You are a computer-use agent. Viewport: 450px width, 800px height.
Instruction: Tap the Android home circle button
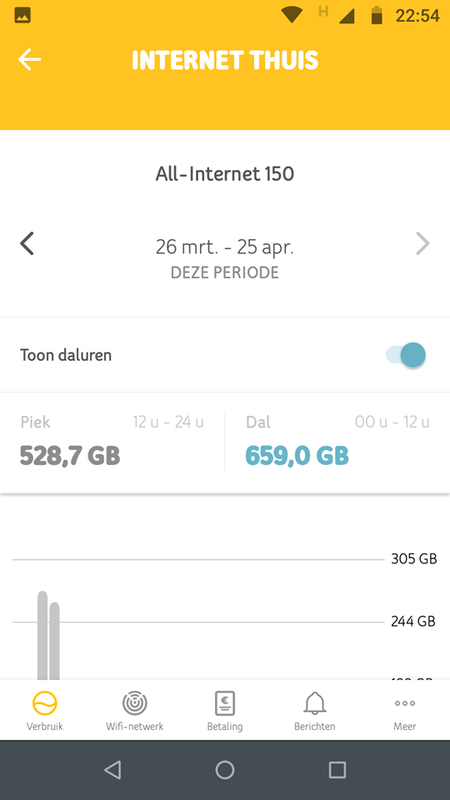pyautogui.click(x=225, y=769)
